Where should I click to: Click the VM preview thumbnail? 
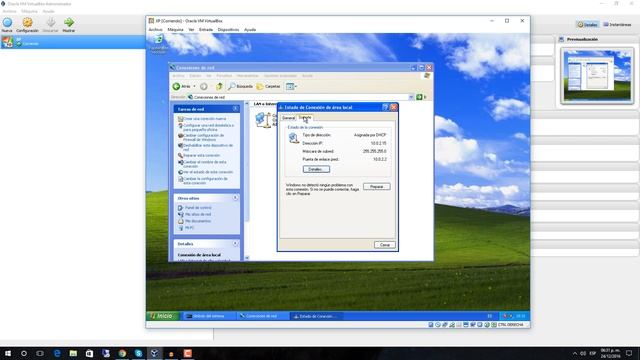(597, 76)
